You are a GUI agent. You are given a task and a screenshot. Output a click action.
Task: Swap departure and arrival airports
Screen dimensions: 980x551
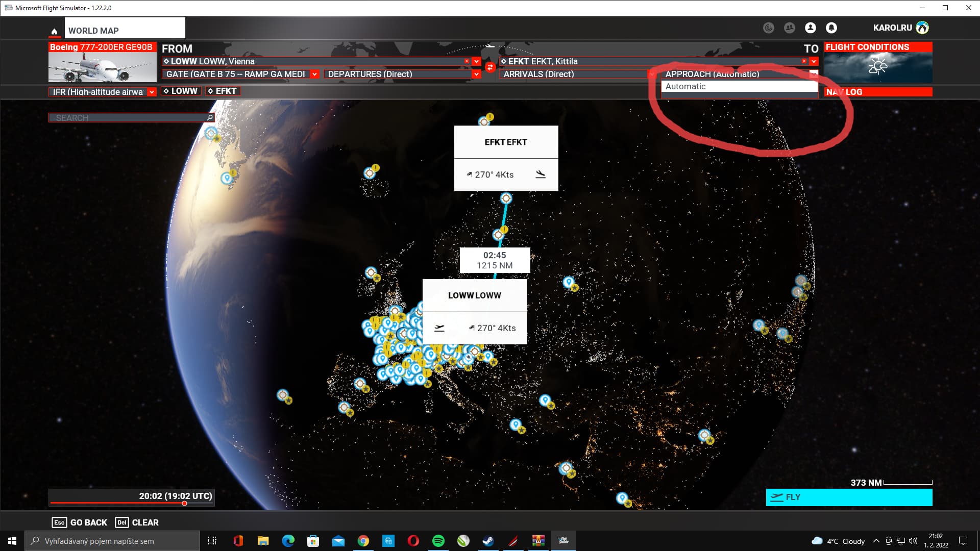click(490, 67)
